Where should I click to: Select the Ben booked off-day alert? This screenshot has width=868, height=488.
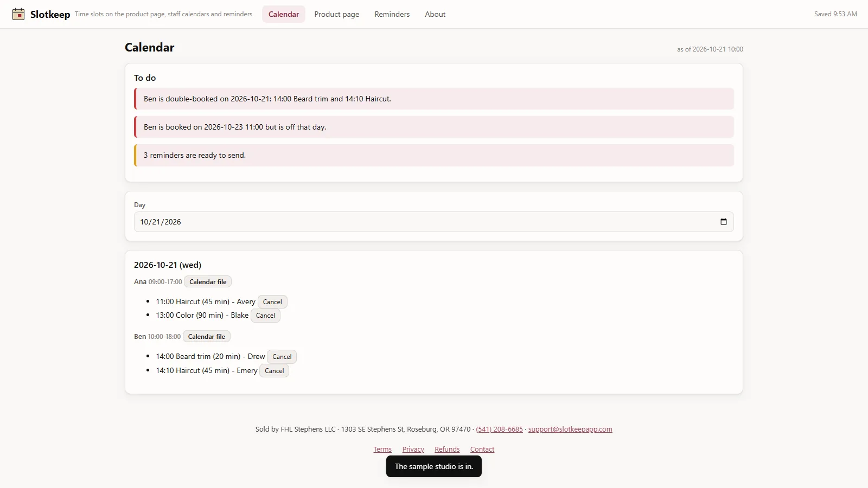434,127
